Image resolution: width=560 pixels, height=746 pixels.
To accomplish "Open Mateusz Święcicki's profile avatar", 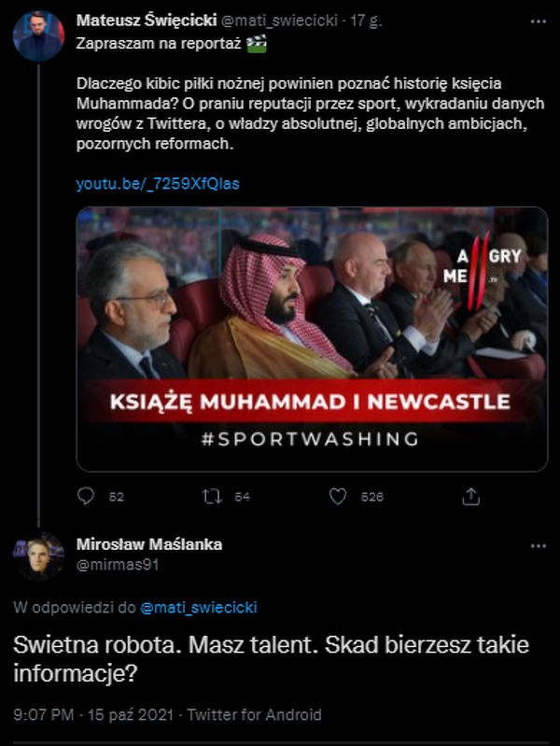I will (38, 36).
